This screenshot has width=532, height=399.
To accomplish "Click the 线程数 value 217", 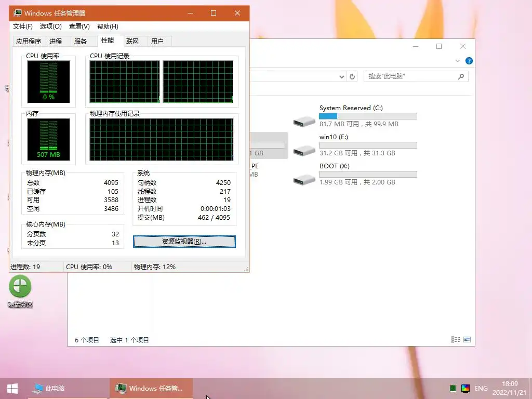I will (x=225, y=191).
